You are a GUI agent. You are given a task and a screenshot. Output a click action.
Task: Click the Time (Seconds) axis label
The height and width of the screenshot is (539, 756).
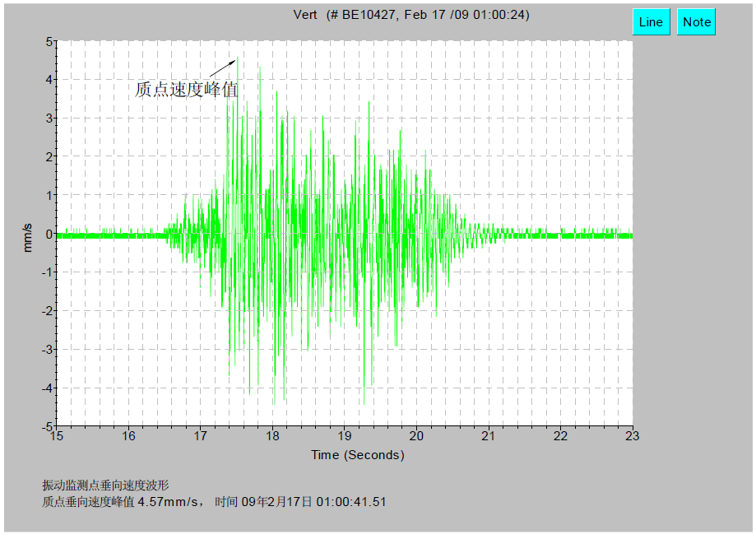pos(357,455)
